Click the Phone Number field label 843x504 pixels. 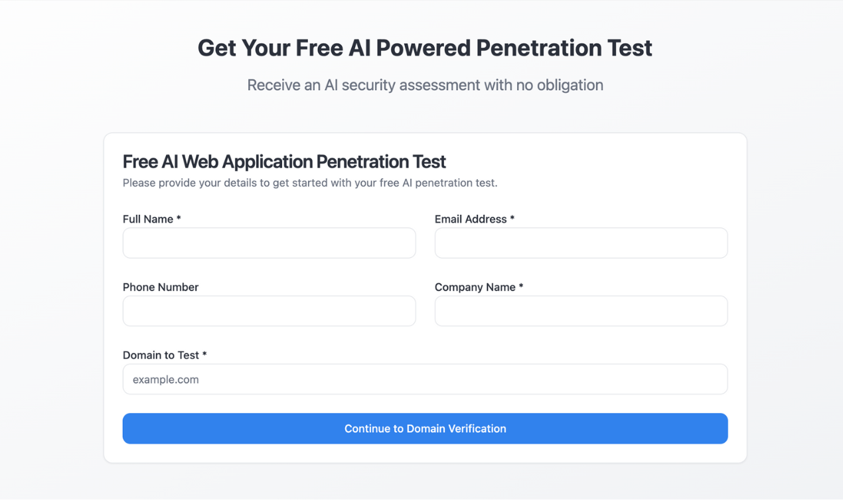(x=161, y=287)
